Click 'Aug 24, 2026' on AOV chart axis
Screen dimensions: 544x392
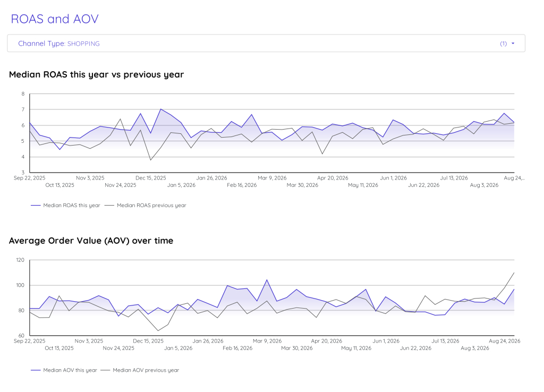click(505, 341)
